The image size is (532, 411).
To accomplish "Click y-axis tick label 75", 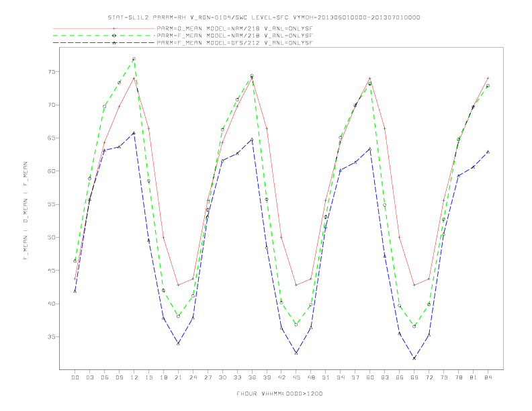I will coord(52,72).
